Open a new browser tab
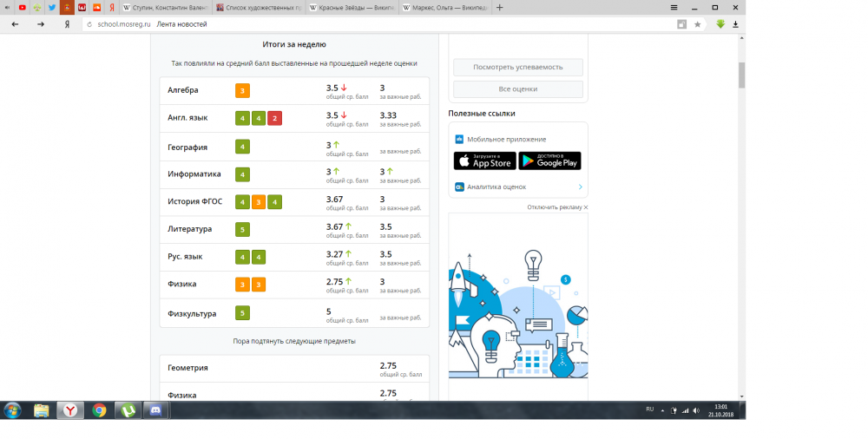Image resolution: width=868 pixels, height=439 pixels. [x=499, y=8]
